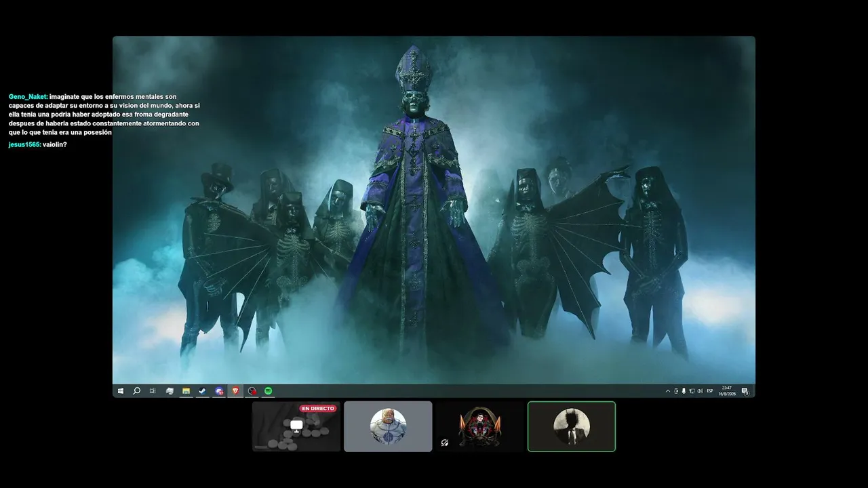
Task: Click the EN DIRECTO live badge
Action: [x=318, y=409]
